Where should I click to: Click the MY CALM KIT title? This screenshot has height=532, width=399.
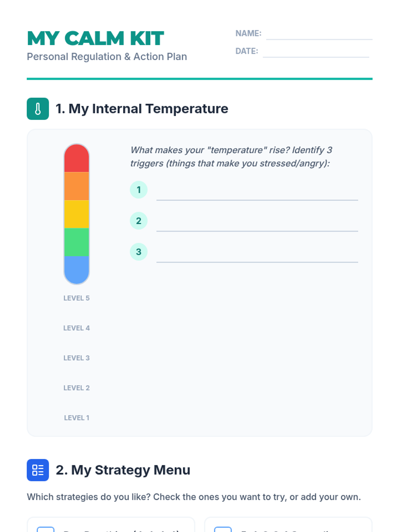95,38
